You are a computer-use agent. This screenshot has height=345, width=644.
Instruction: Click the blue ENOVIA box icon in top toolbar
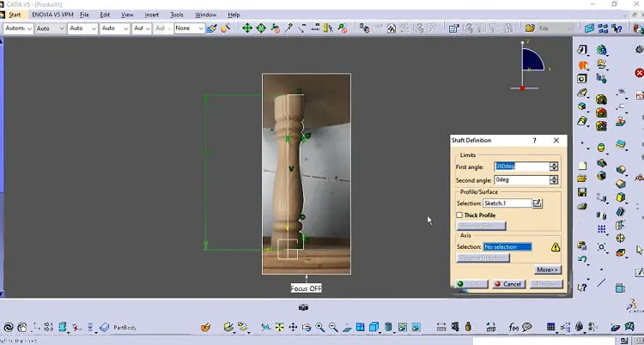[x=589, y=28]
